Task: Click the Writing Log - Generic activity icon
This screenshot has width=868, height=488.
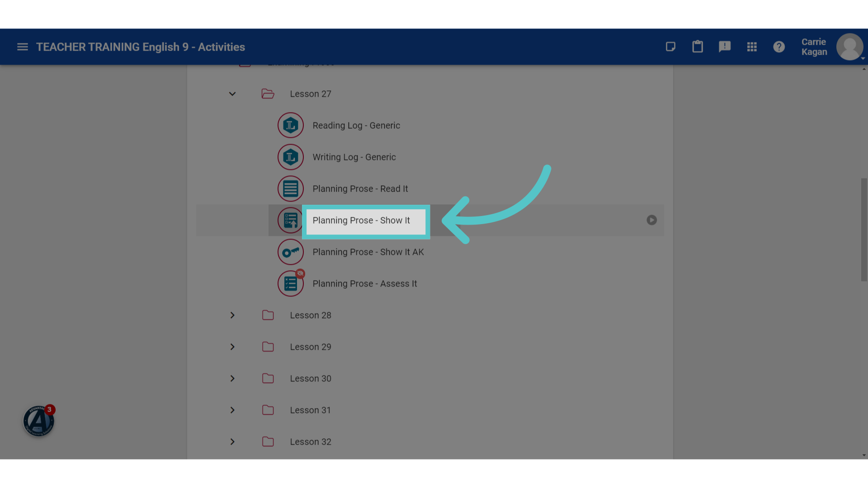Action: [x=290, y=157]
